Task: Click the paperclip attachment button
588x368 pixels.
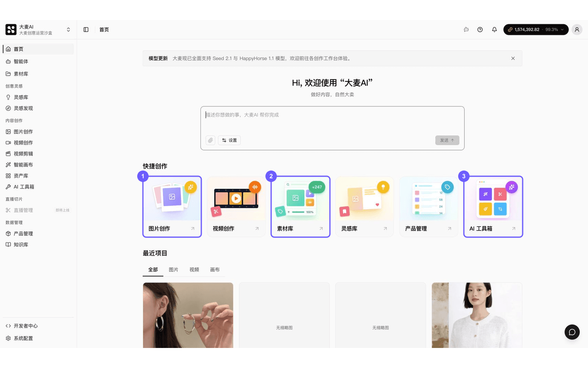Action: point(210,140)
